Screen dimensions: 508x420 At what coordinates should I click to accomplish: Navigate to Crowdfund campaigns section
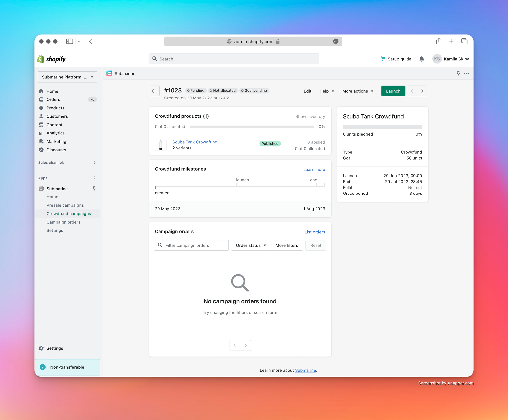pyautogui.click(x=69, y=213)
